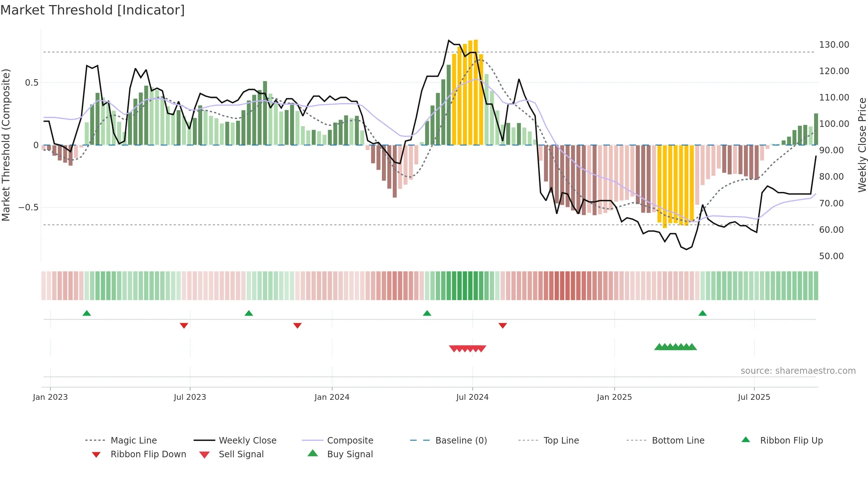Click the ribbon flip up marker in Sep 2023
This screenshot has height=488, width=868.
(249, 313)
